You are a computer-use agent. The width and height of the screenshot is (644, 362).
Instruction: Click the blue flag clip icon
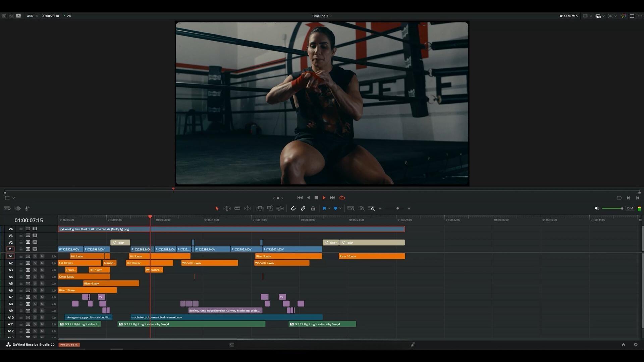point(324,208)
